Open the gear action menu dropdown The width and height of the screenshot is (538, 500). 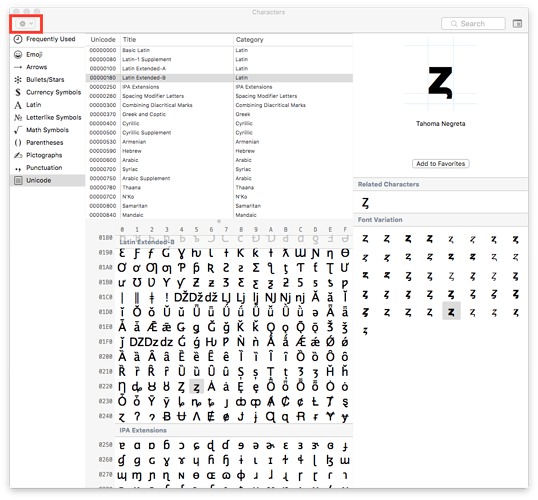point(26,24)
